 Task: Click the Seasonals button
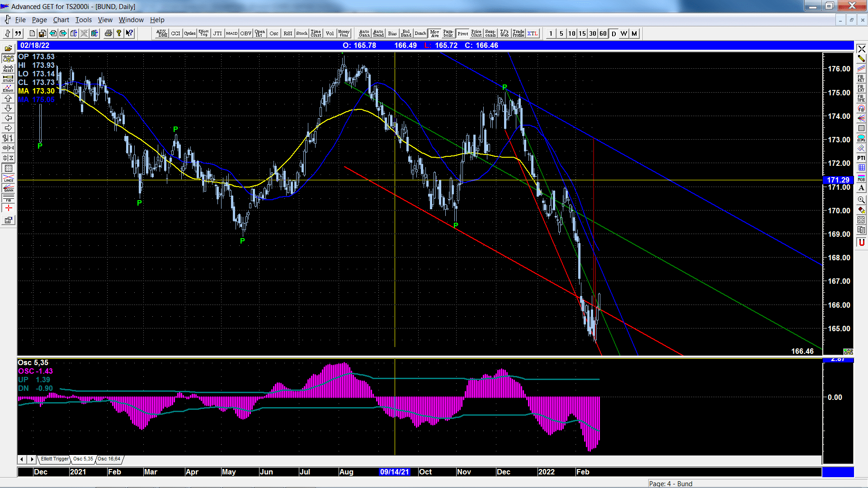point(491,33)
